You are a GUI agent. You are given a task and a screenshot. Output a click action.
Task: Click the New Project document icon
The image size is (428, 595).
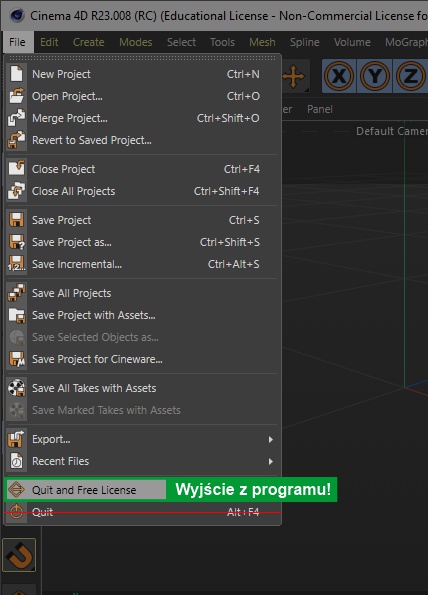coord(16,74)
